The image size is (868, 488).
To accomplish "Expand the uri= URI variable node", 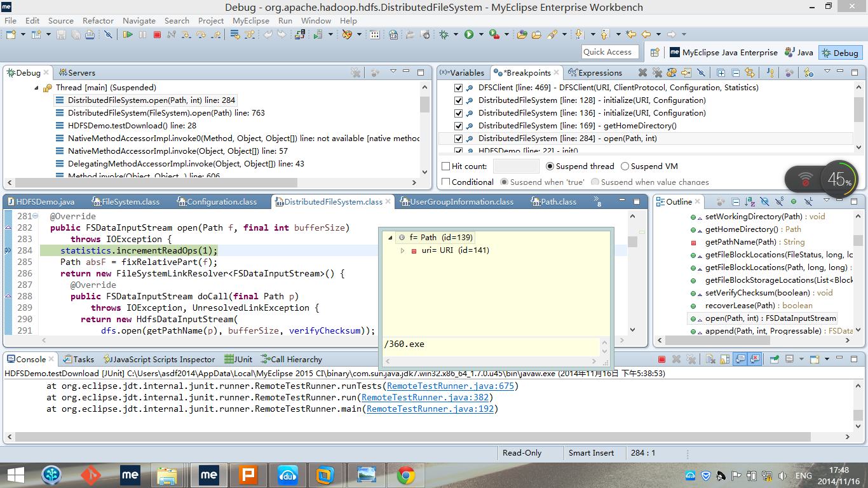I will tap(402, 250).
